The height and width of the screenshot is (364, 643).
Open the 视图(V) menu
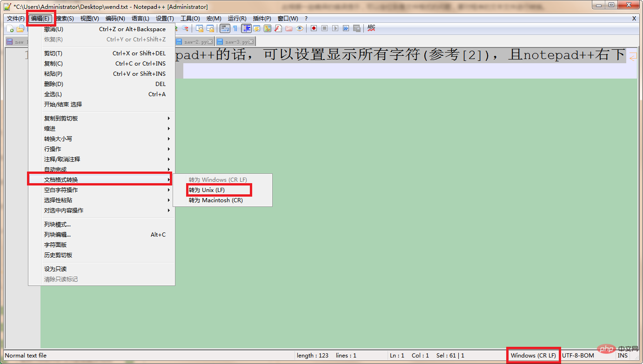click(x=89, y=18)
